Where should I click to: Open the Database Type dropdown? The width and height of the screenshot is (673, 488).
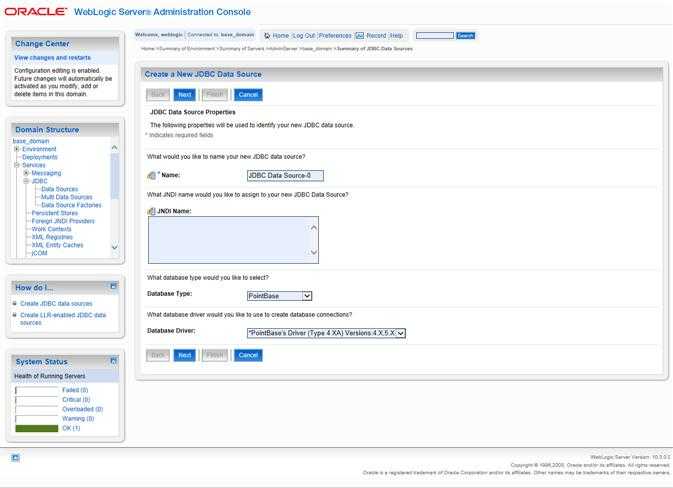[x=307, y=296]
